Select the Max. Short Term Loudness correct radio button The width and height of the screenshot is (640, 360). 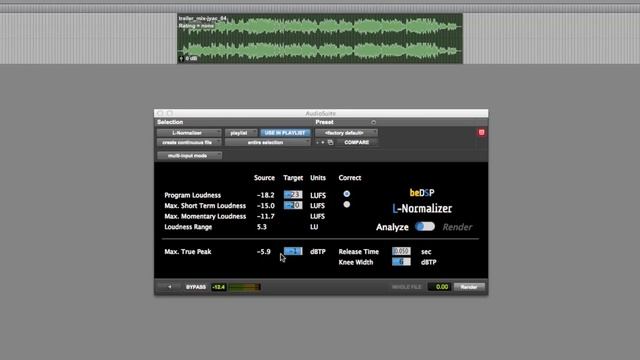tap(347, 204)
